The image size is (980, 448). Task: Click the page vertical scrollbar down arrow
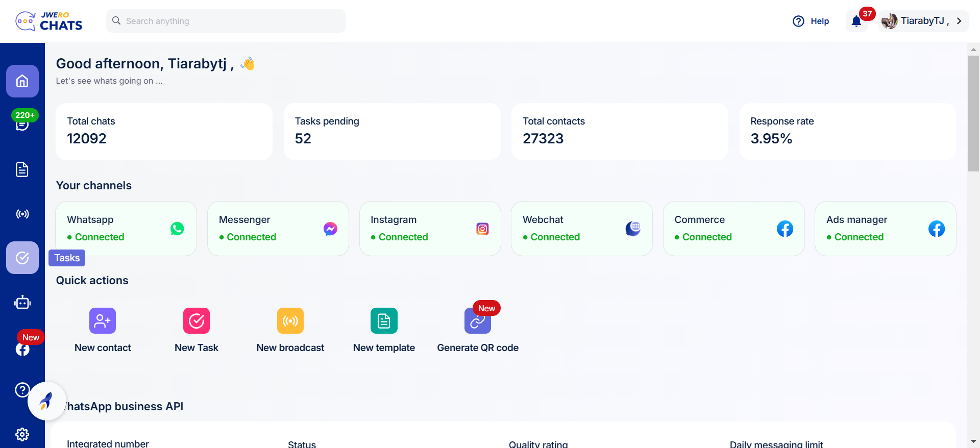[x=973, y=441]
